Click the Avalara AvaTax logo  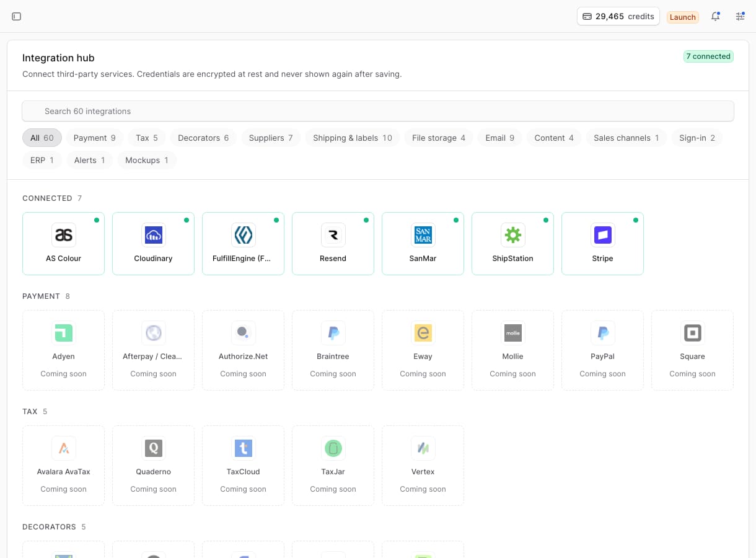64,448
